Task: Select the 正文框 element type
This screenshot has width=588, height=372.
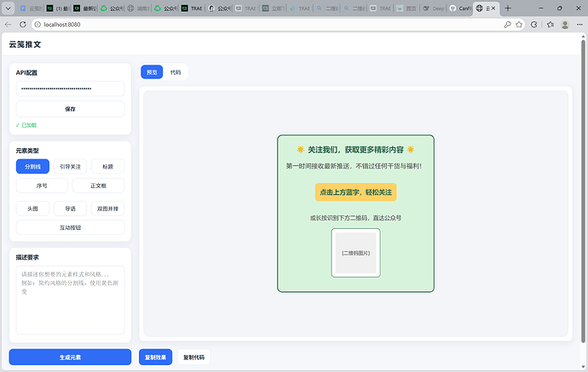Action: (x=97, y=186)
